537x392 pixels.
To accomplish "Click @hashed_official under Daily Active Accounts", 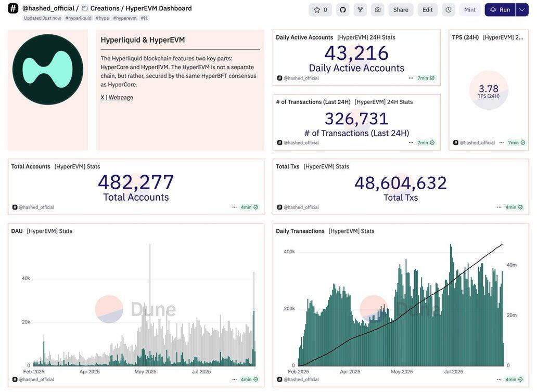I will click(301, 78).
